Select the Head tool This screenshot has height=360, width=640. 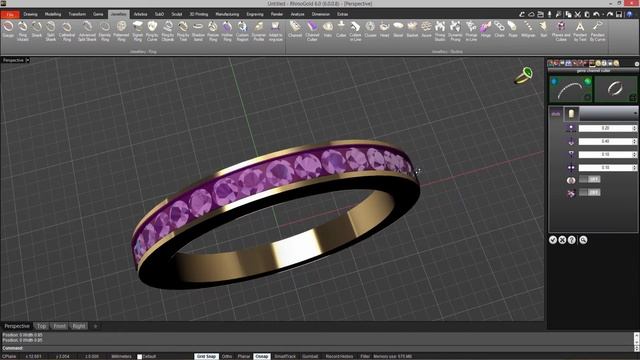[384, 30]
